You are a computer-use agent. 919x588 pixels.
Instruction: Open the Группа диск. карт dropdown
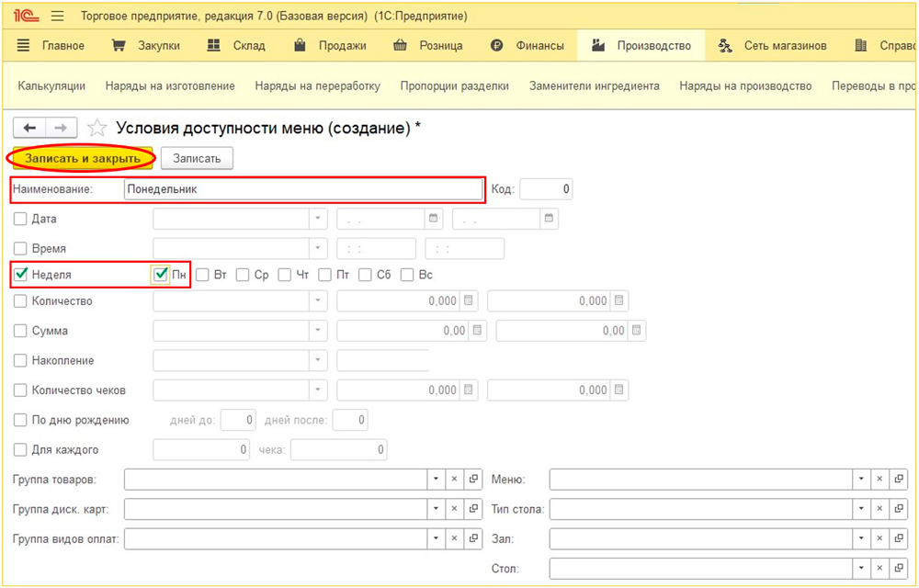(436, 509)
